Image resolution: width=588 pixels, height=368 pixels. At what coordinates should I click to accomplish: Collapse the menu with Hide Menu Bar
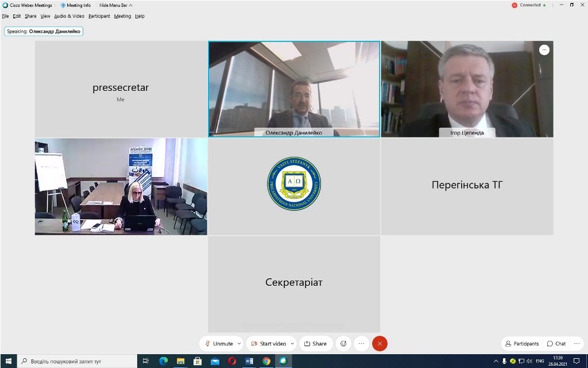pos(115,5)
